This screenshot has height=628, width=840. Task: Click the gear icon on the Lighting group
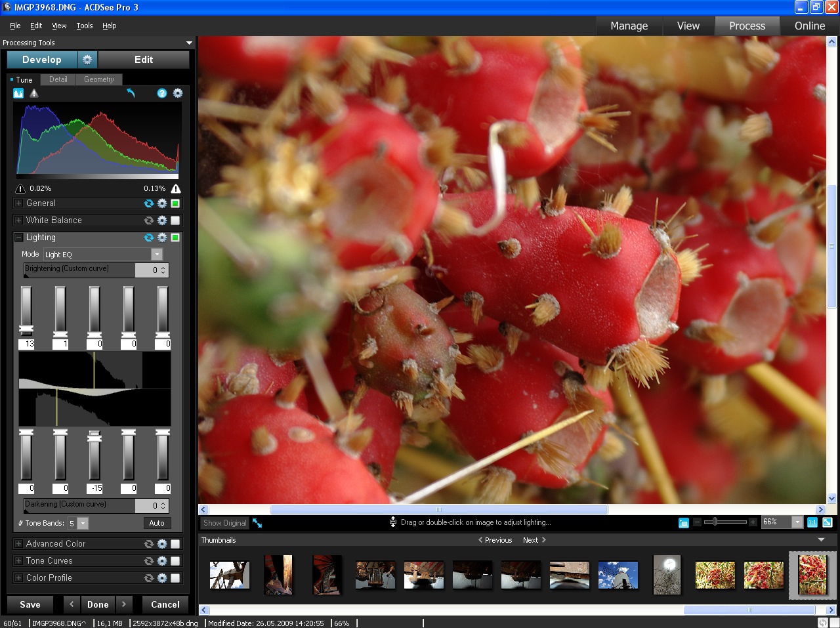162,238
